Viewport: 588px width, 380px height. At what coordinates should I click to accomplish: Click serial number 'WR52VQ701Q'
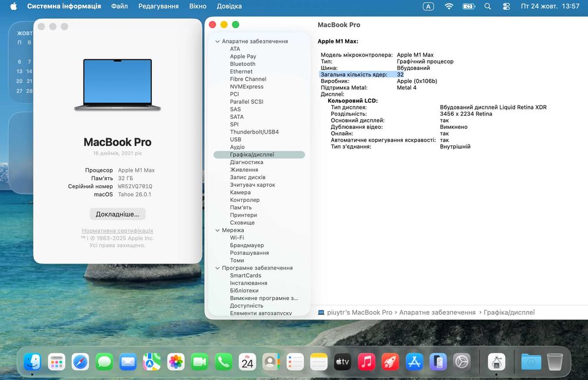135,186
